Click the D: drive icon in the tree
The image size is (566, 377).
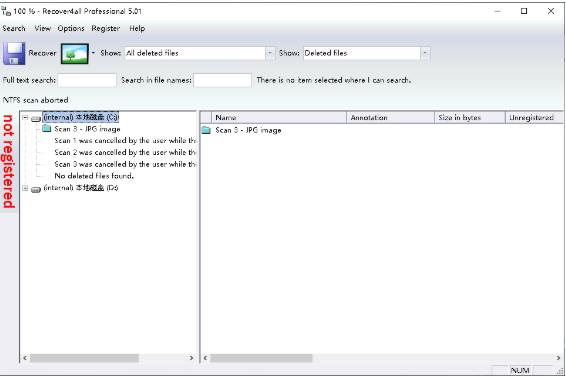coord(36,189)
